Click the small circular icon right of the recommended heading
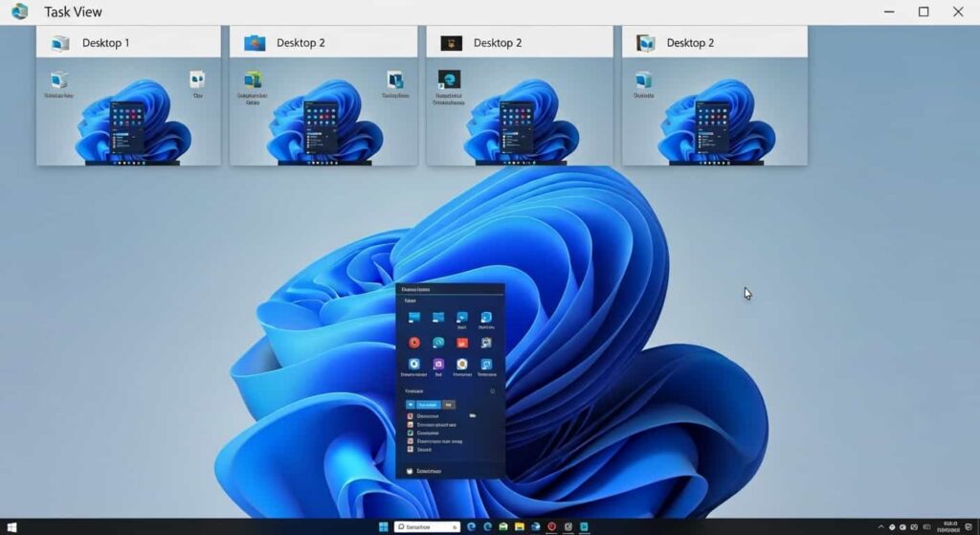Viewport: 980px width, 535px height. pyautogui.click(x=493, y=390)
